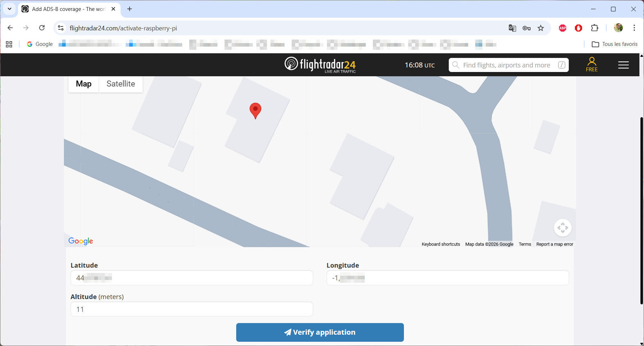
Task: Close the Add ADS-B coverage tab
Action: 113,9
